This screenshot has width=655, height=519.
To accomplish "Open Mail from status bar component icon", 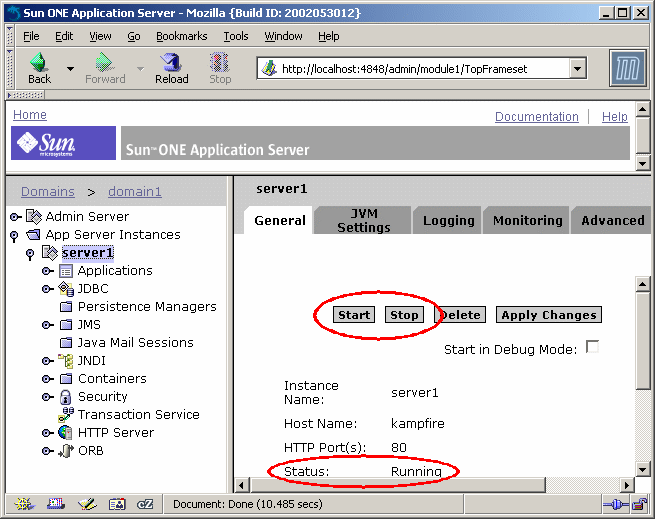I will coord(56,504).
